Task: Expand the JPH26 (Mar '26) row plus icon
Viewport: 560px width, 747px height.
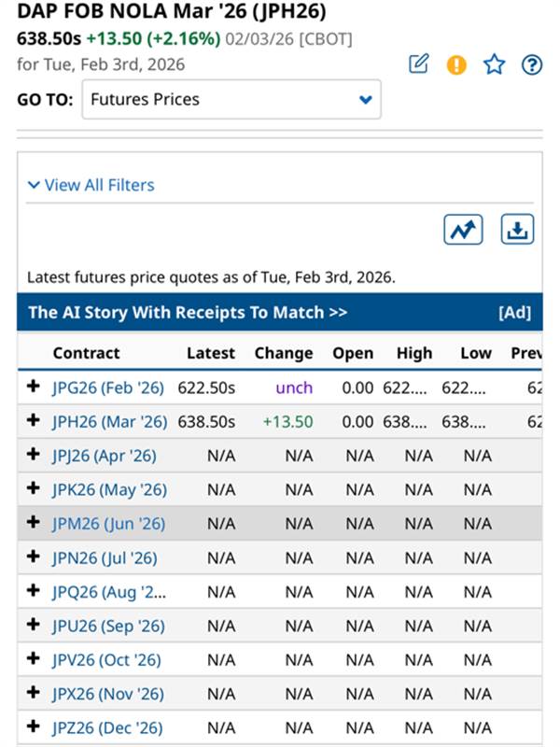Action: (35, 421)
